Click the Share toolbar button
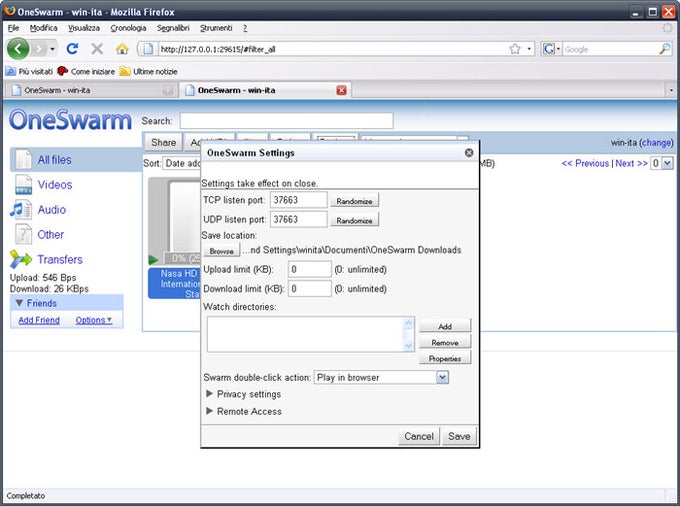 (163, 142)
